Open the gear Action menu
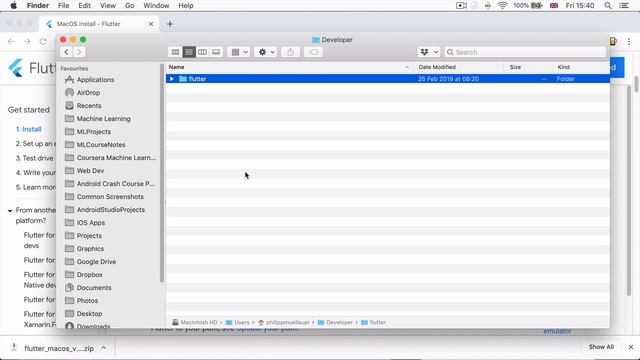Viewport: 640px width, 360px height. click(266, 52)
